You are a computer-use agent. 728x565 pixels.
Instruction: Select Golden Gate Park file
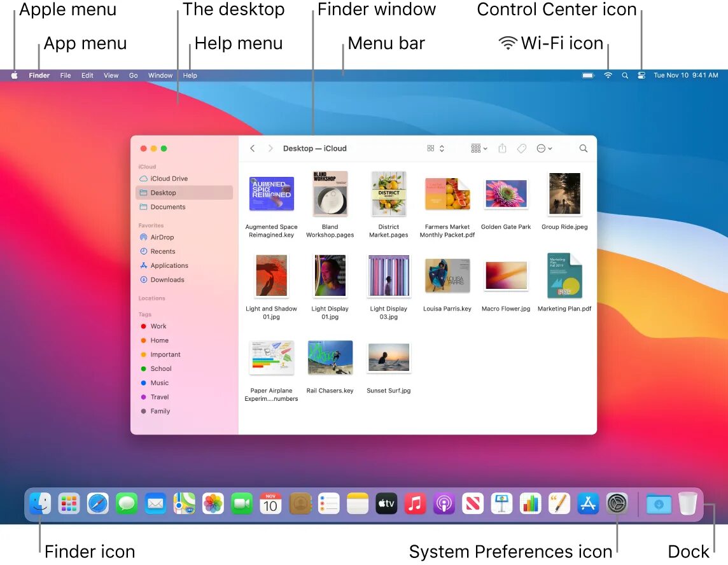pyautogui.click(x=506, y=193)
